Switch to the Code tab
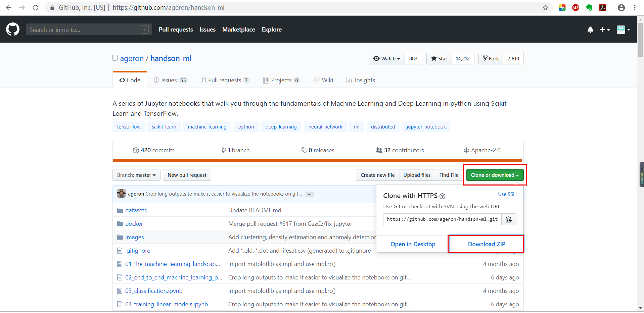 pyautogui.click(x=130, y=80)
